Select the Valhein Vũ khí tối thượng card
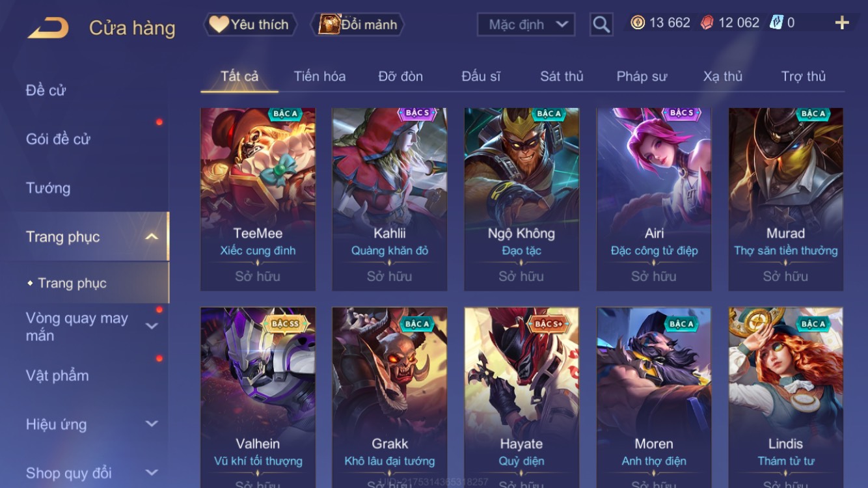This screenshot has height=488, width=868. pyautogui.click(x=258, y=398)
